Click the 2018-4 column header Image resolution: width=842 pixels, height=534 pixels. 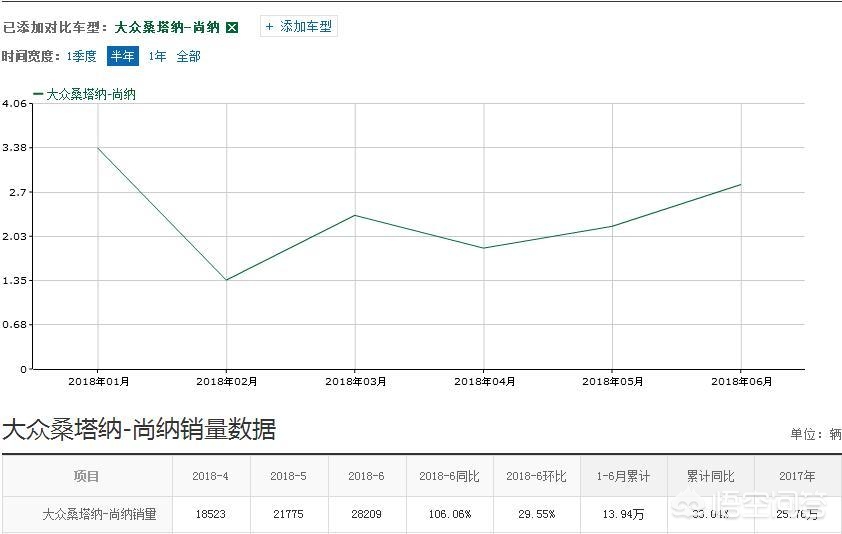pos(210,476)
